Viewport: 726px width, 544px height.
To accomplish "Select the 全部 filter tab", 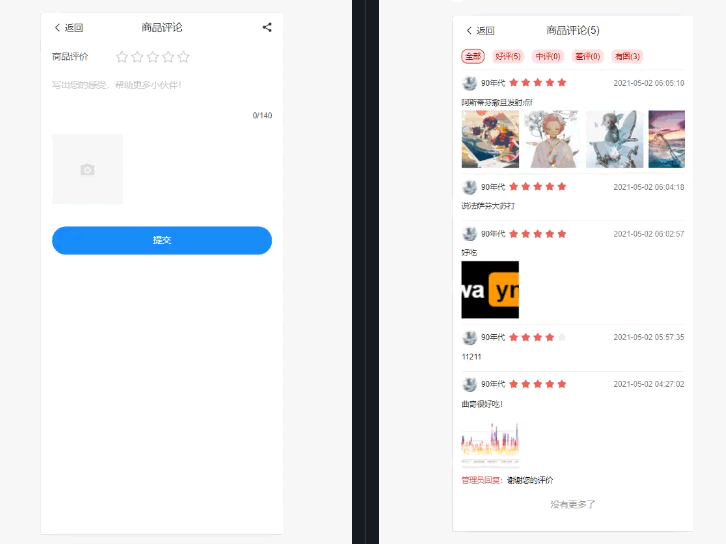I will [473, 56].
